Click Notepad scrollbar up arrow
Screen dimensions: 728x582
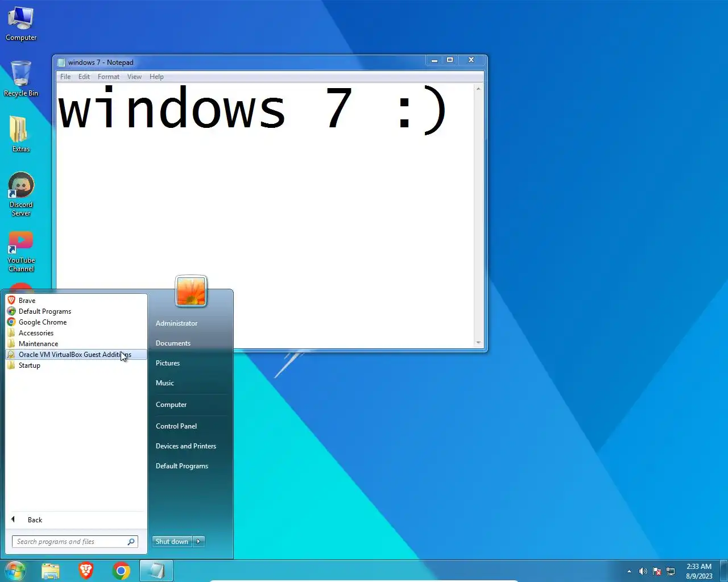point(478,89)
